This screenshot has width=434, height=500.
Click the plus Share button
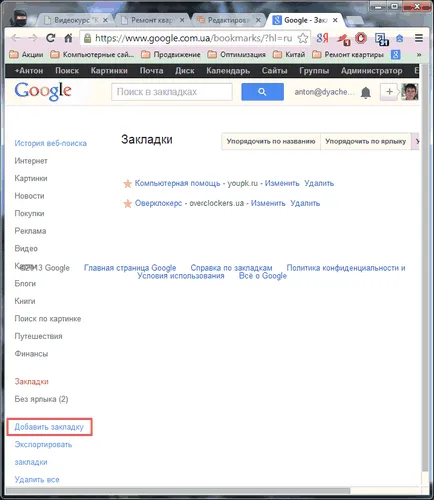389,92
